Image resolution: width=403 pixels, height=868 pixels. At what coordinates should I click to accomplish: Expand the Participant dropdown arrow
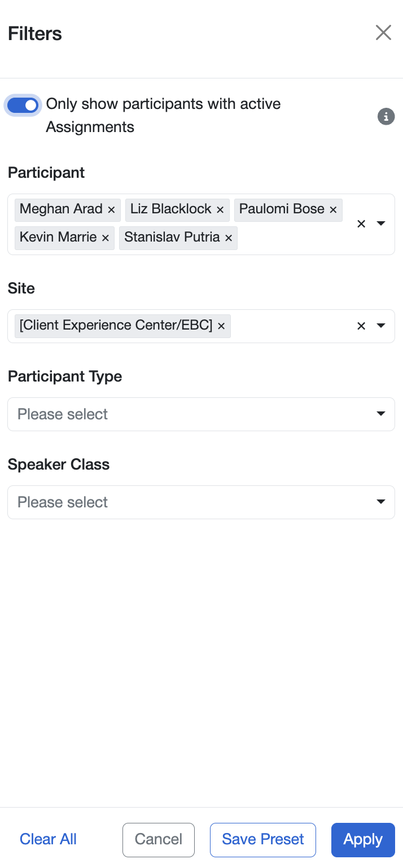[x=381, y=224]
